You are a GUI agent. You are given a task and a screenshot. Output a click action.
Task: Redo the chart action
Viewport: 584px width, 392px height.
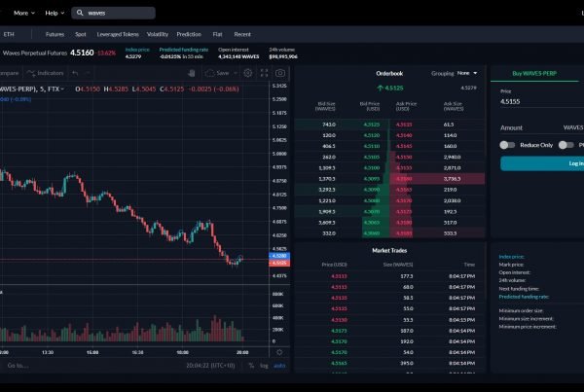(x=88, y=73)
